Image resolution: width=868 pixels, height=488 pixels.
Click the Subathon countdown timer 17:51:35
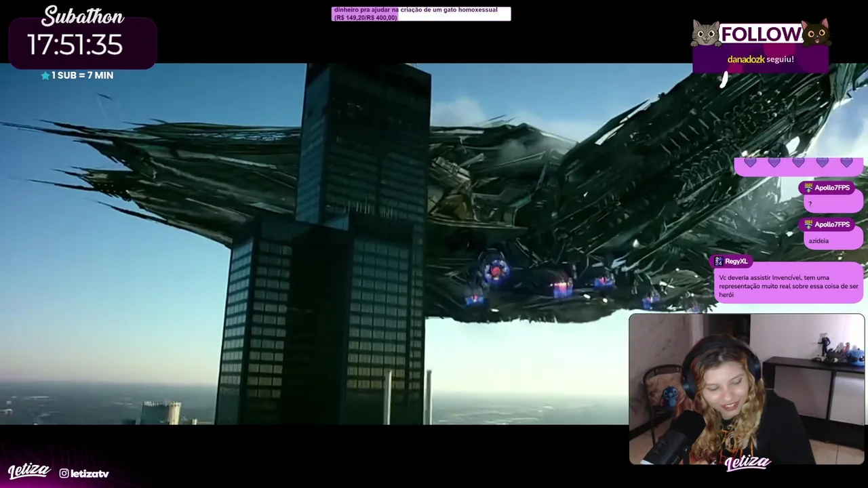point(75,45)
